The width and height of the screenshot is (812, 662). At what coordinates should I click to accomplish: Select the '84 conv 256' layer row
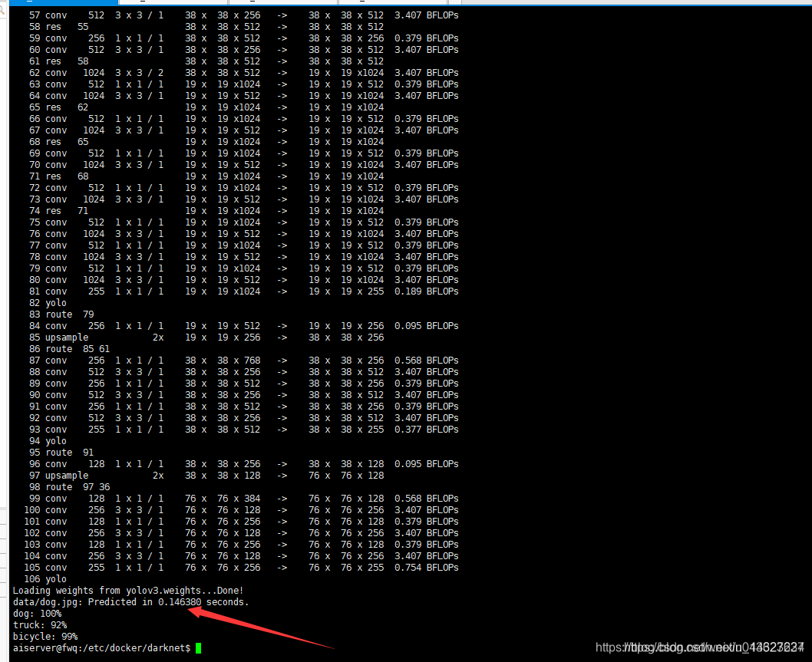pos(243,326)
